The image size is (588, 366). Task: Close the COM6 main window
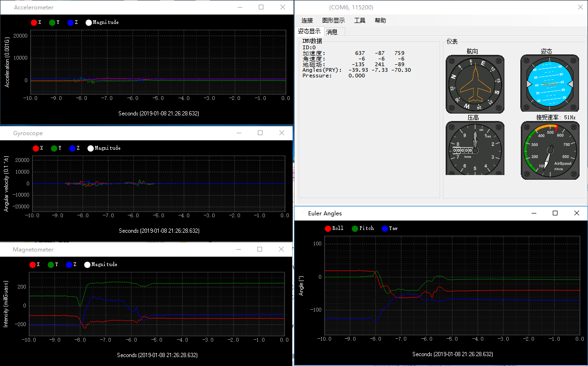(580, 7)
